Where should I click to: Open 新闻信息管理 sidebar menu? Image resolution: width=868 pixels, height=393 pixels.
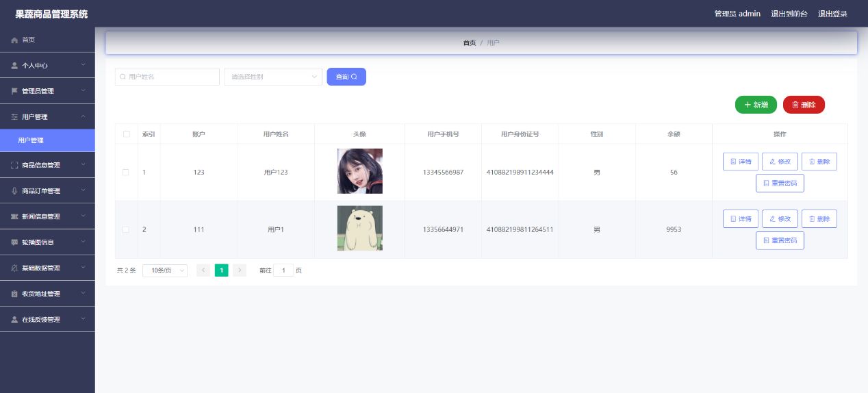[47, 216]
